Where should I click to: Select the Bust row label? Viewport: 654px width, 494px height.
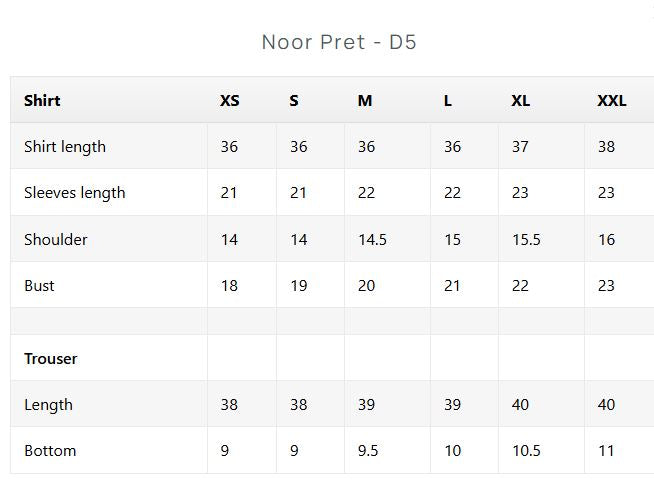(39, 286)
